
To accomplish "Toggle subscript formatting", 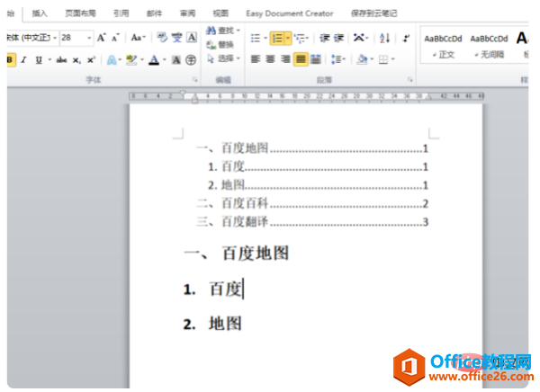I will (x=76, y=60).
